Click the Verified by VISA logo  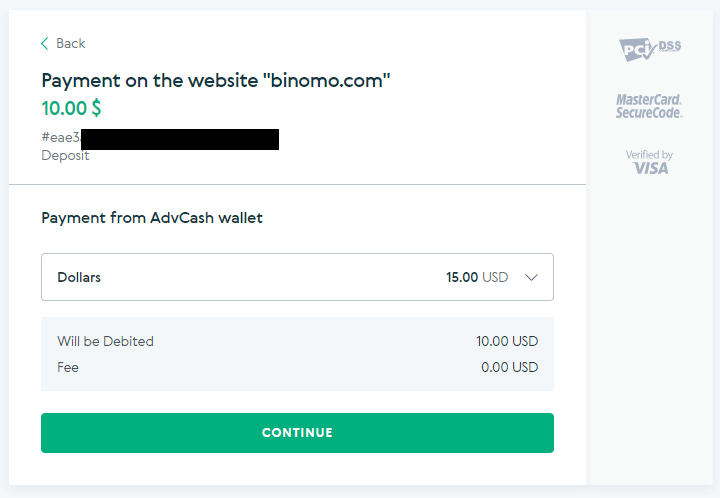pyautogui.click(x=649, y=162)
